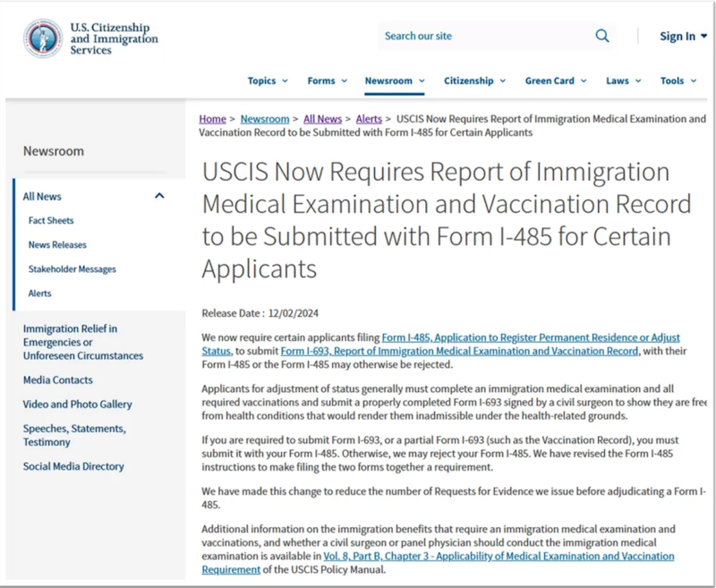Screen dimensions: 716x588
Task: Click the U.S. Citizenship and Immigration Services text
Action: (114, 38)
